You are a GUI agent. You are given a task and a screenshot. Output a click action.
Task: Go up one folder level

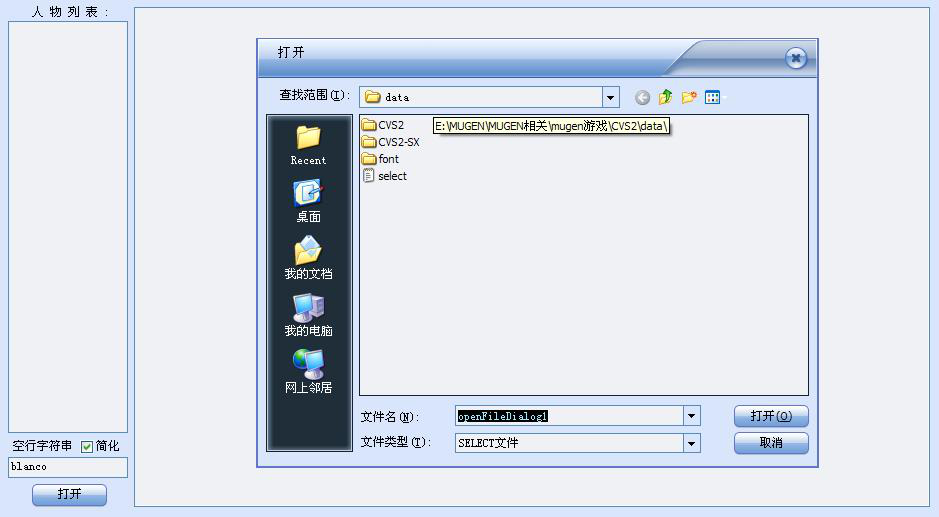(x=665, y=97)
